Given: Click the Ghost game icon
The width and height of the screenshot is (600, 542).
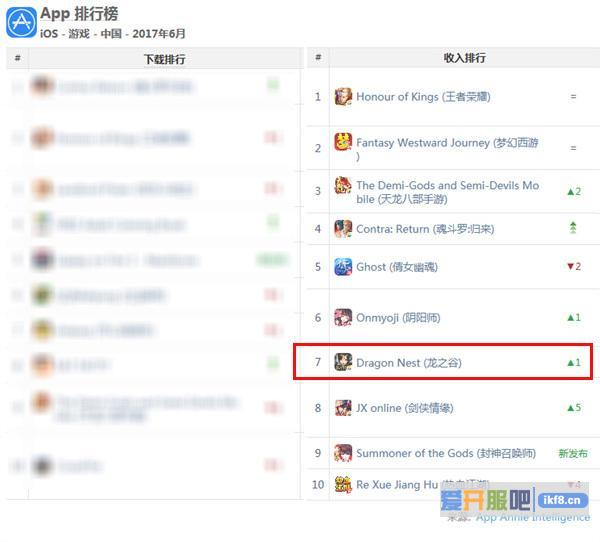Looking at the screenshot, I should tap(343, 267).
